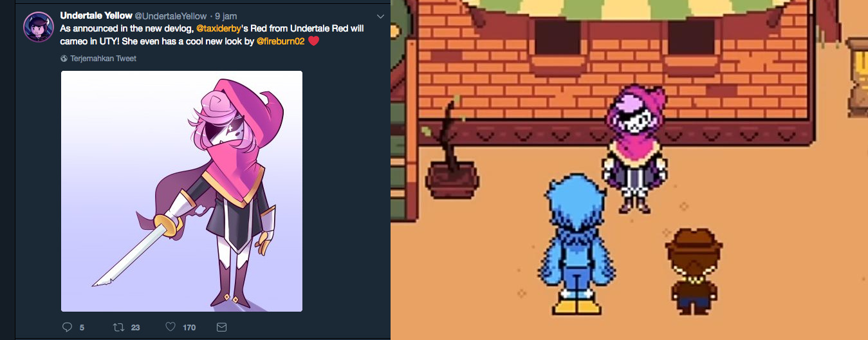The height and width of the screenshot is (340, 868).
Task: Open the Red character artwork image
Action: coord(181,191)
